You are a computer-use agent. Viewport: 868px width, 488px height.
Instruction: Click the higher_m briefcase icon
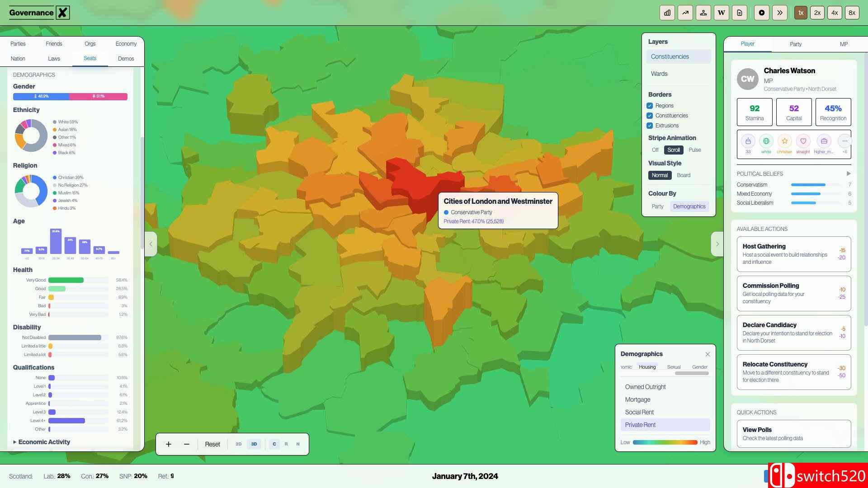[824, 141]
